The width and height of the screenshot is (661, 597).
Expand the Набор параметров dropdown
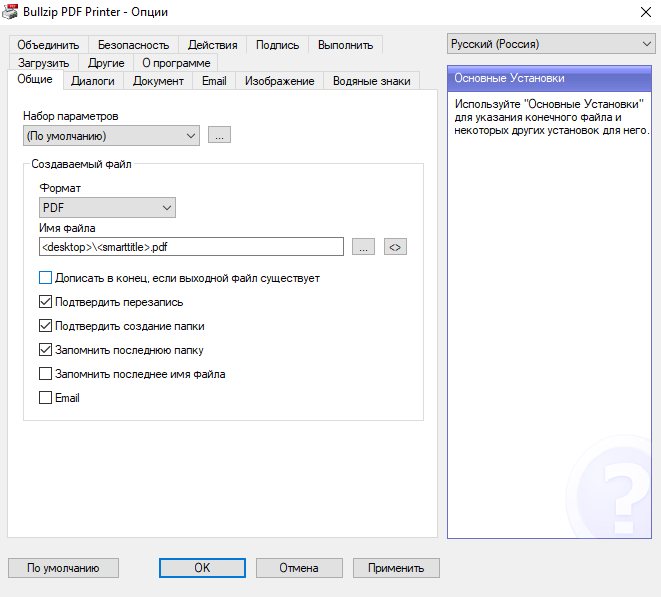[x=111, y=136]
